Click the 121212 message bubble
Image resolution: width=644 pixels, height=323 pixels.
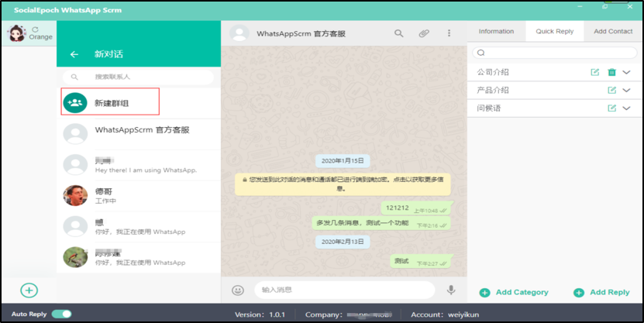417,208
